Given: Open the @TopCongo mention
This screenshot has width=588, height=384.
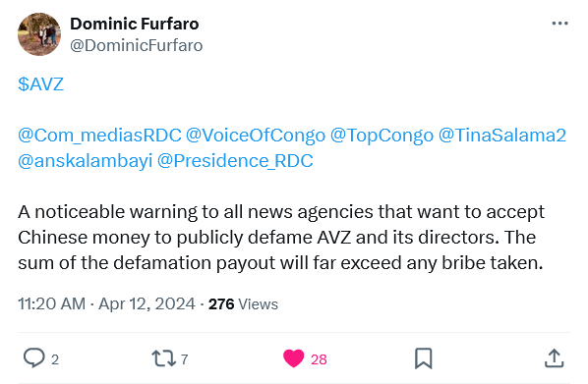Looking at the screenshot, I should (x=382, y=136).
